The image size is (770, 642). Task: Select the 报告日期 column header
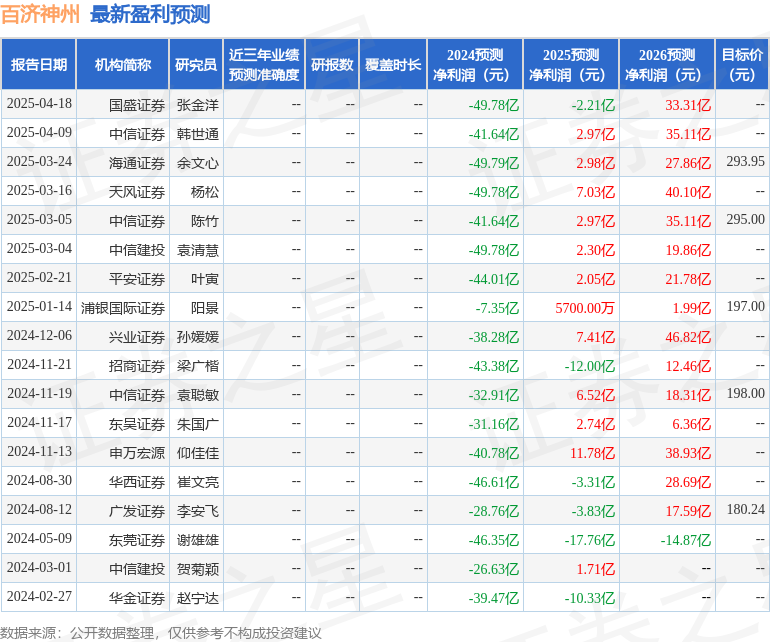tap(39, 64)
